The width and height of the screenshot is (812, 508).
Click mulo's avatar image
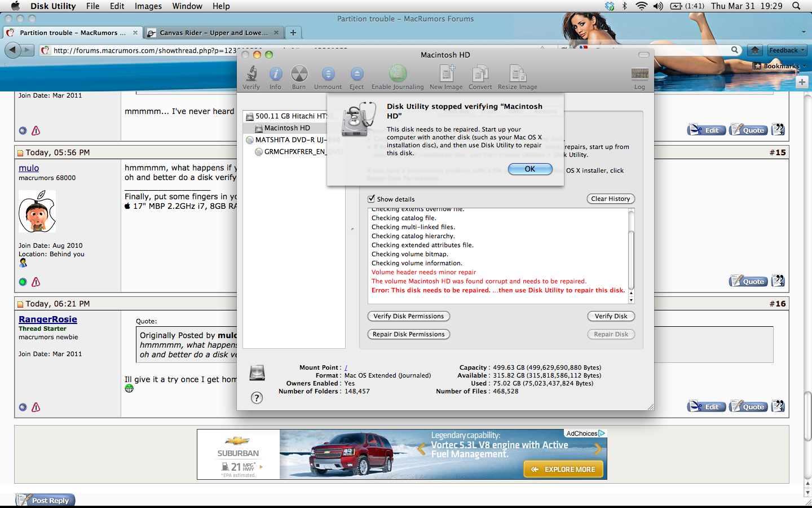coord(37,211)
